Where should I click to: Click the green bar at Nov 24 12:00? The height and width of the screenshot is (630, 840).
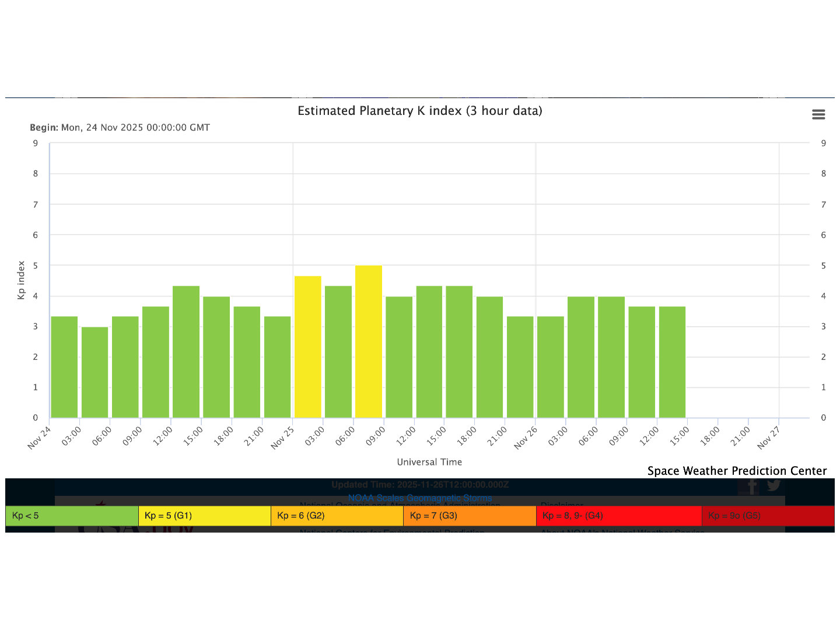point(186,352)
